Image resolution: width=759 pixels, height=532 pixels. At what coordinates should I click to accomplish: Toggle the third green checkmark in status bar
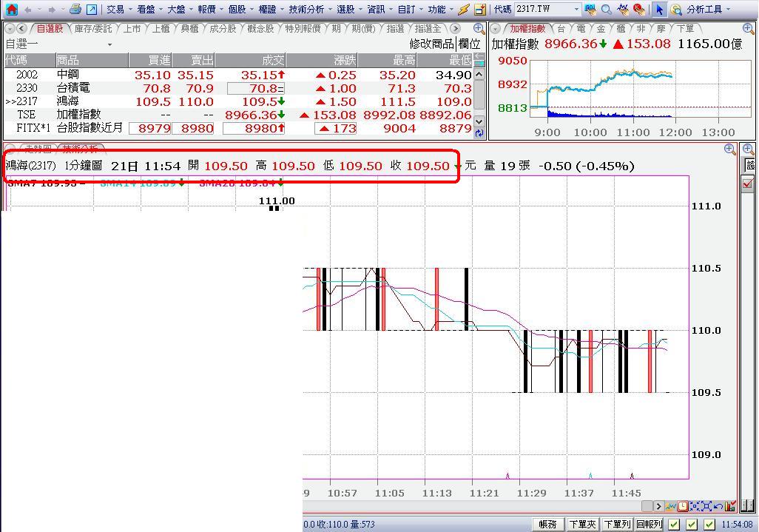(x=709, y=525)
